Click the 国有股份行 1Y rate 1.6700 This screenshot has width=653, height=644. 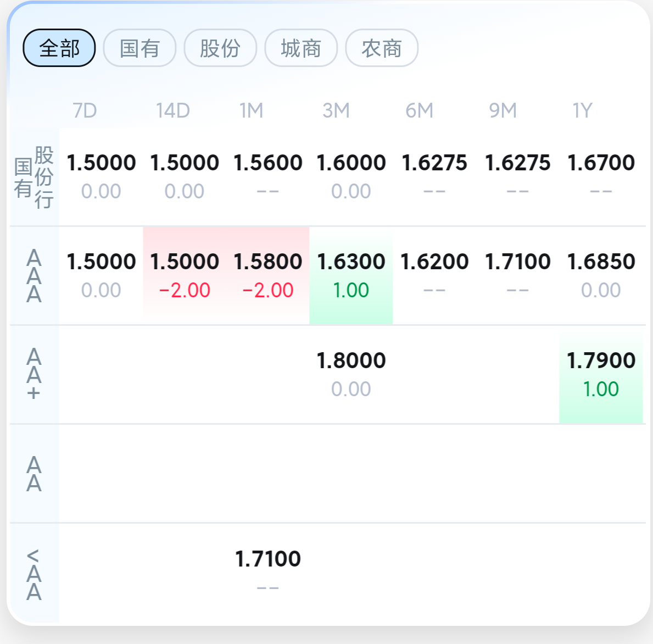(601, 163)
